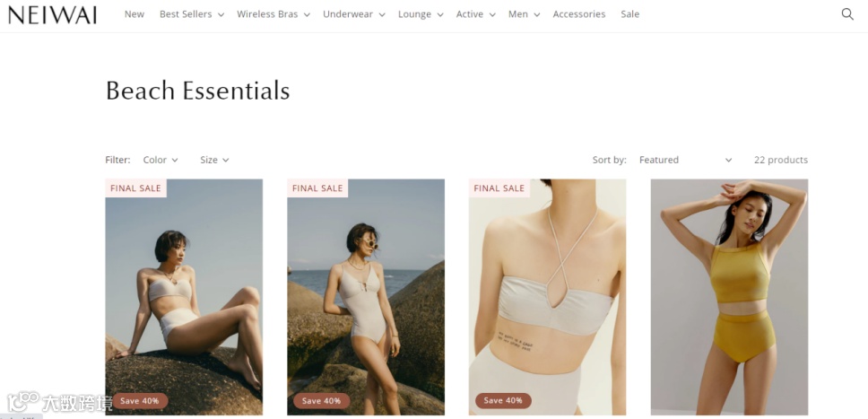Open search with the magnifier icon
Viewport: 868px width, 419px height.
point(847,14)
